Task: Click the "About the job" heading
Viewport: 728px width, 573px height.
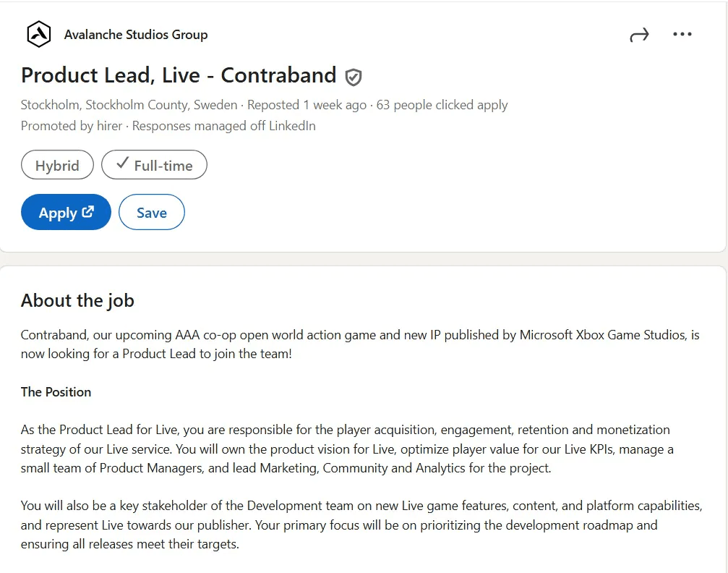Action: tap(77, 300)
